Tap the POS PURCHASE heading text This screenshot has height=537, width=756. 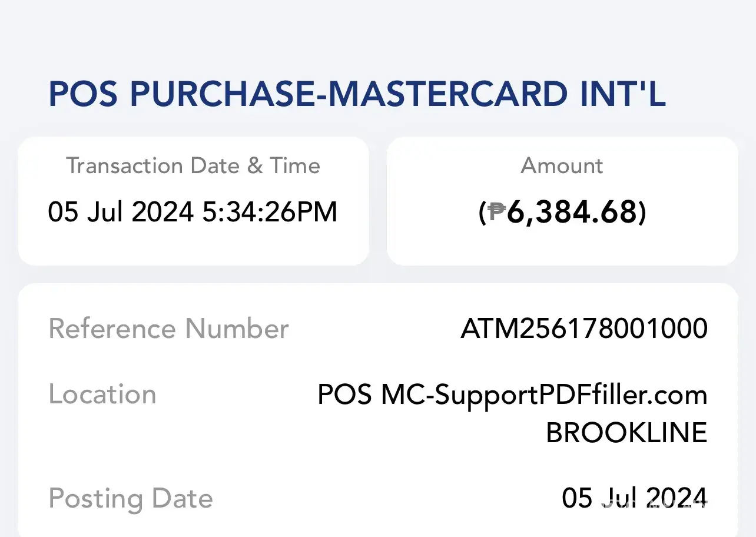(x=183, y=94)
